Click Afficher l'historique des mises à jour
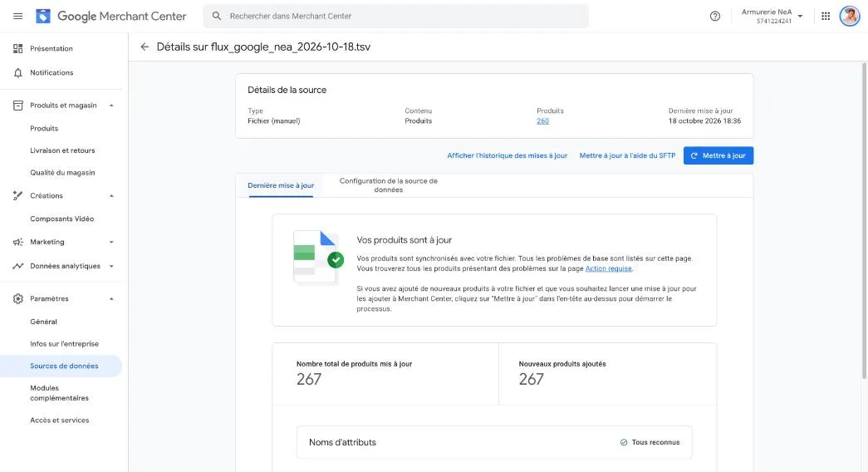This screenshot has width=868, height=472. click(x=507, y=155)
